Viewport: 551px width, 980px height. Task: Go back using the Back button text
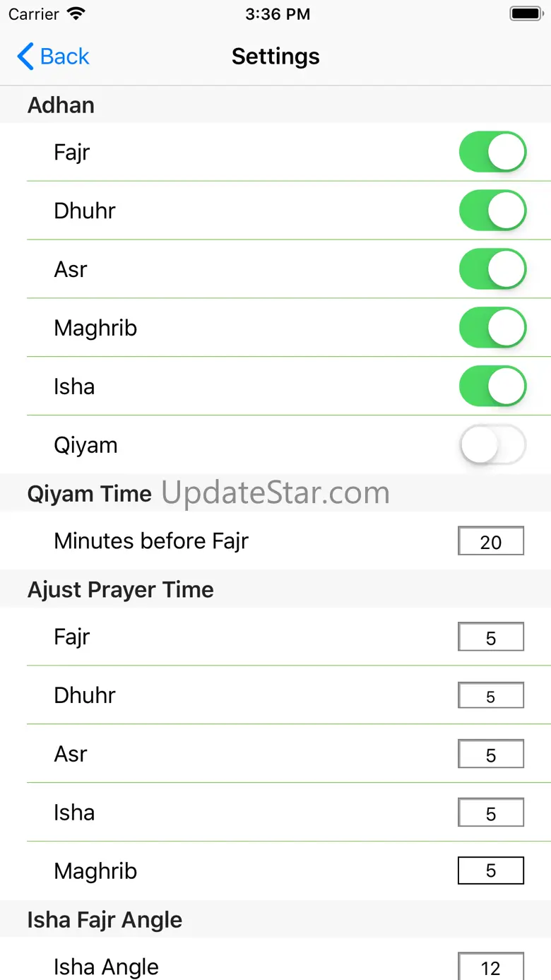[65, 57]
